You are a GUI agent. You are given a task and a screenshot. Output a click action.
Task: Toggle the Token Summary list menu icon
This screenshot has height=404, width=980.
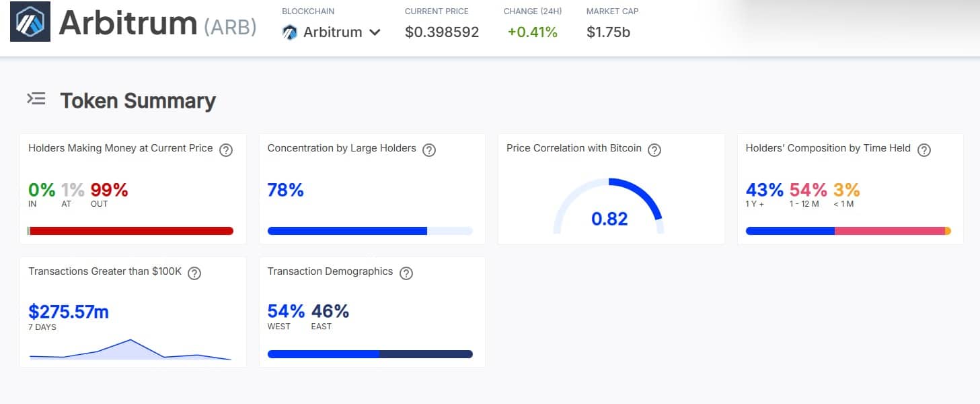click(x=36, y=99)
